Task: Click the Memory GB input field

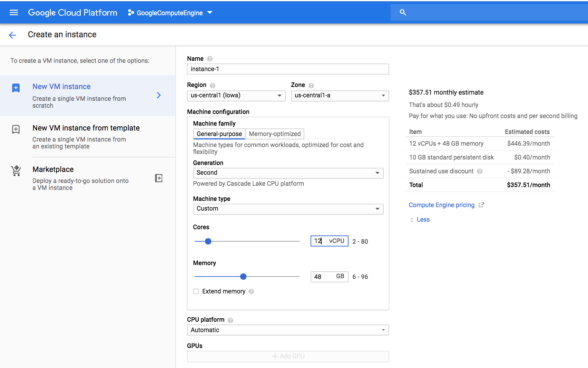Action: point(329,277)
